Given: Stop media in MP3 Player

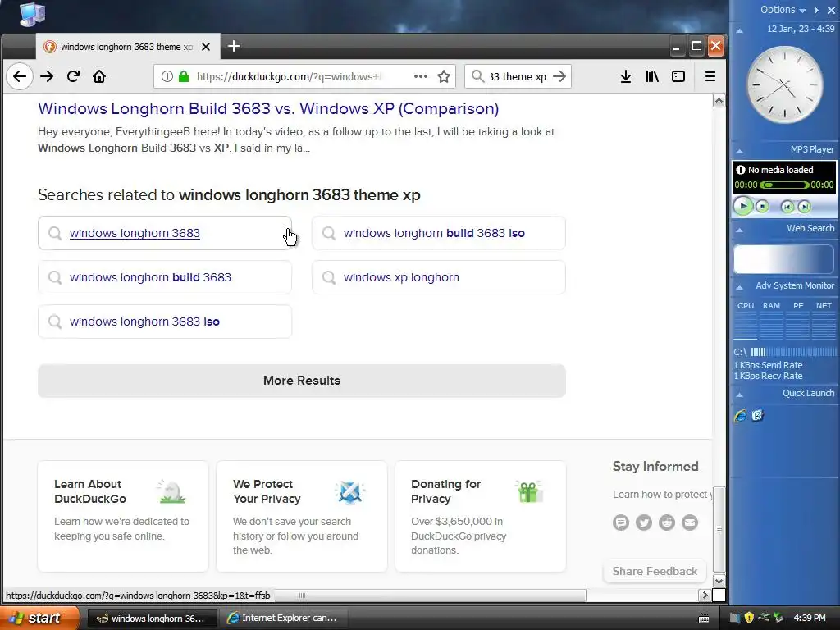Looking at the screenshot, I should pos(762,206).
